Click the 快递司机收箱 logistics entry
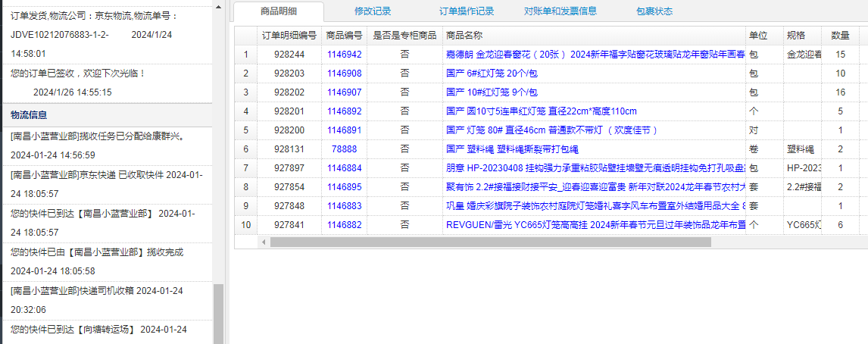This screenshot has height=344, width=868. (x=108, y=300)
